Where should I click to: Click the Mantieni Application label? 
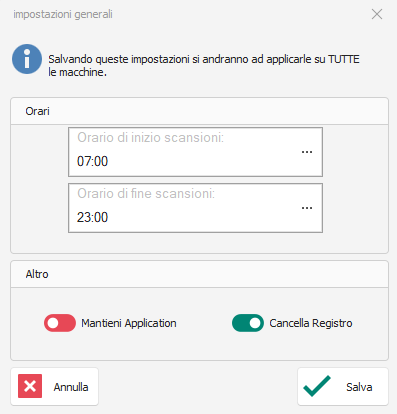(129, 323)
